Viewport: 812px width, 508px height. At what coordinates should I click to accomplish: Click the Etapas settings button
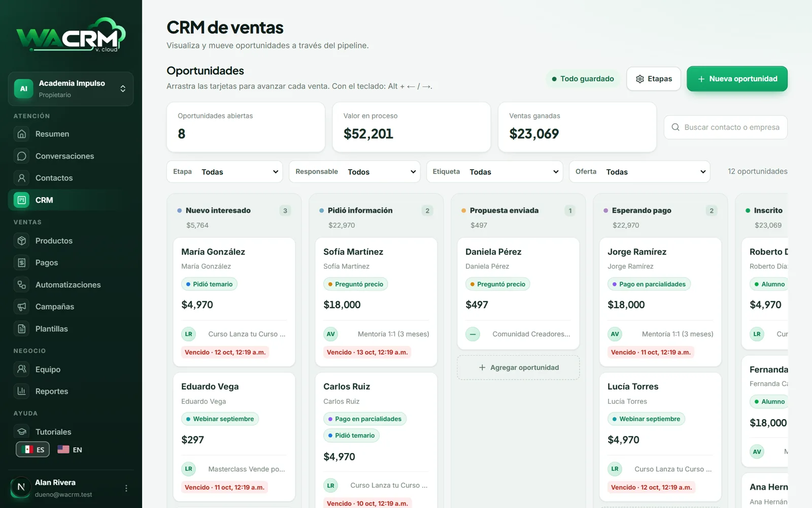(654, 79)
